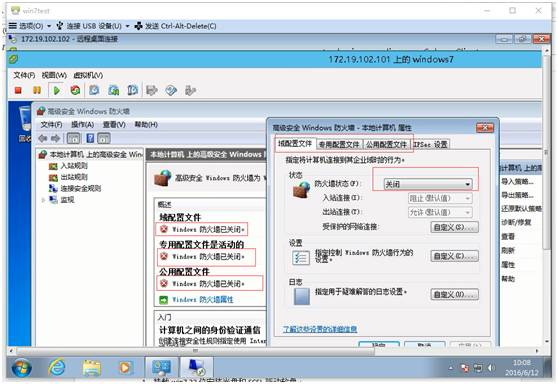Click the grey floppy drive connect icon
The image size is (558, 384).
pyautogui.click(x=152, y=90)
